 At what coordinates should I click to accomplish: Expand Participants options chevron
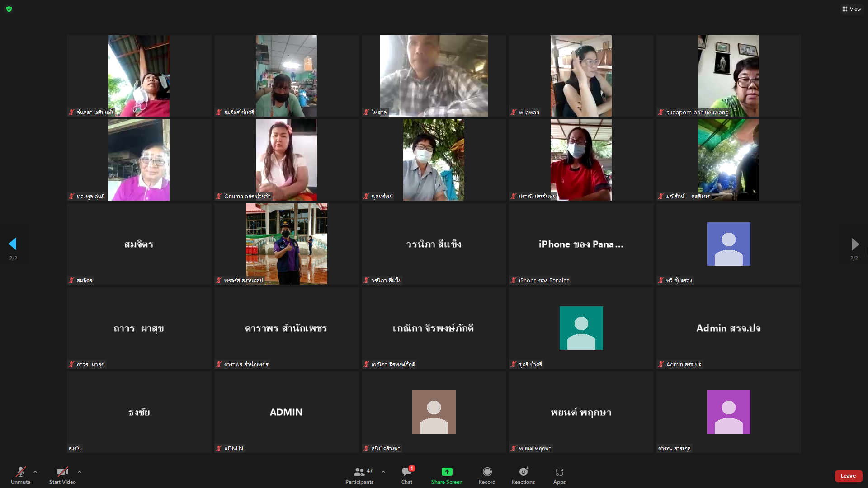[383, 472]
